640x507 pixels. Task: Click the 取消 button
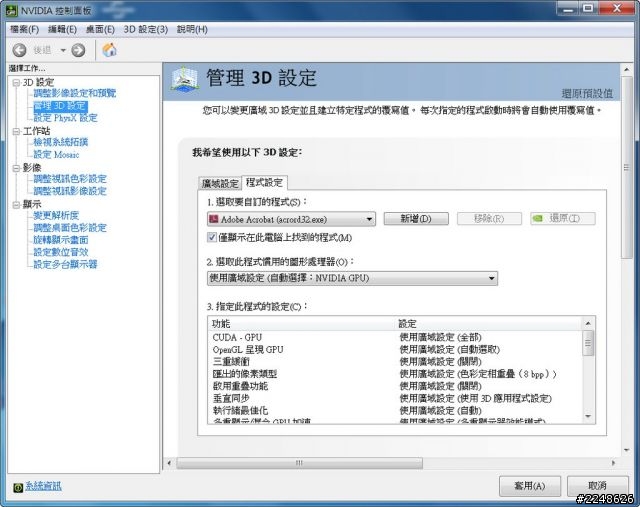coord(598,486)
